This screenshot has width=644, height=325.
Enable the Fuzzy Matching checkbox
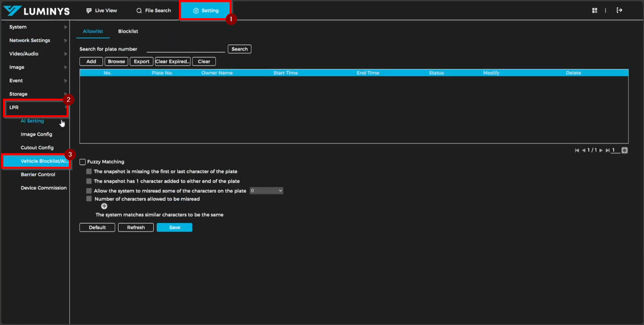82,162
